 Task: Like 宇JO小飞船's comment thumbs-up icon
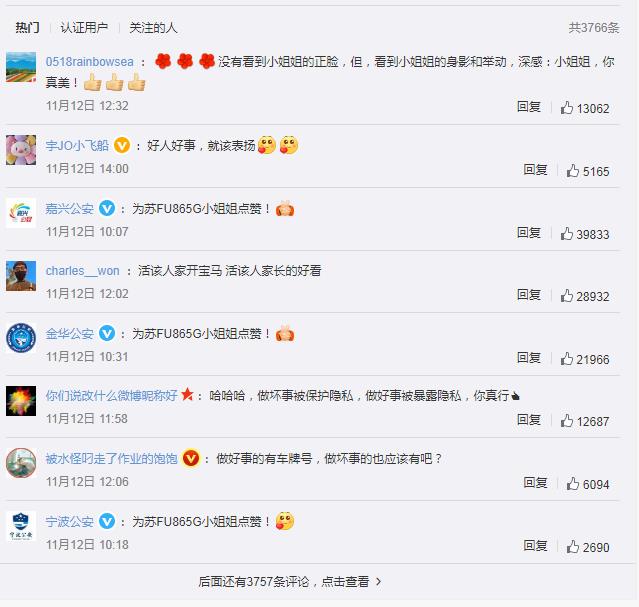click(x=573, y=171)
